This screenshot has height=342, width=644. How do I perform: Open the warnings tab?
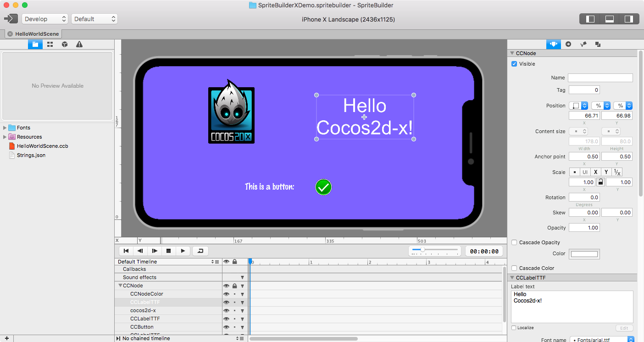click(79, 44)
